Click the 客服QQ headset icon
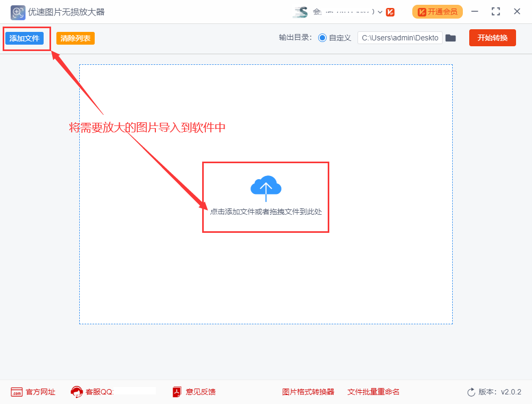The image size is (532, 404). pyautogui.click(x=77, y=392)
